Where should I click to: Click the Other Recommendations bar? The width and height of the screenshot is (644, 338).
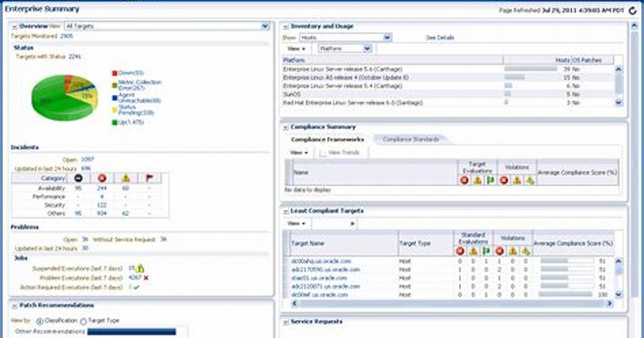coord(131,332)
